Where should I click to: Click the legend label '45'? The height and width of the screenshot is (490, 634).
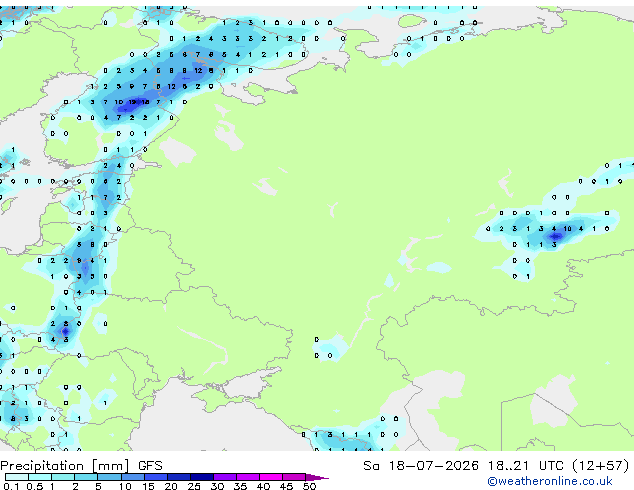point(286,486)
